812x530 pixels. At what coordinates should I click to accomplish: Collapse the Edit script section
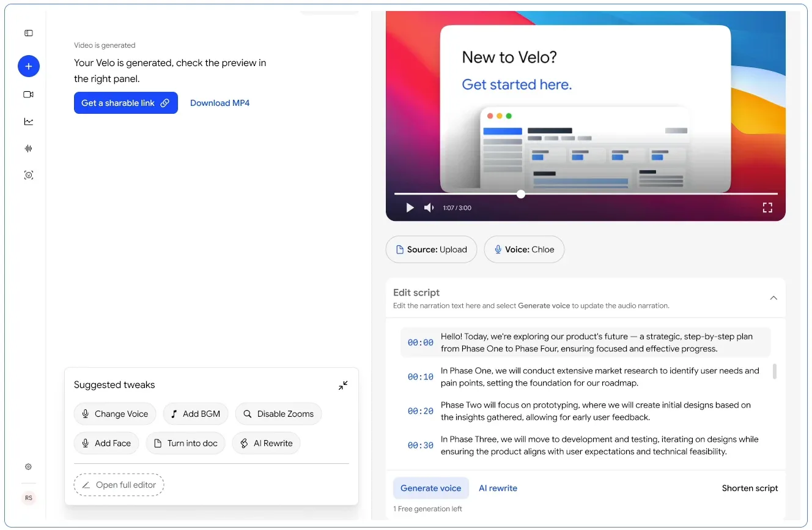coord(773,298)
